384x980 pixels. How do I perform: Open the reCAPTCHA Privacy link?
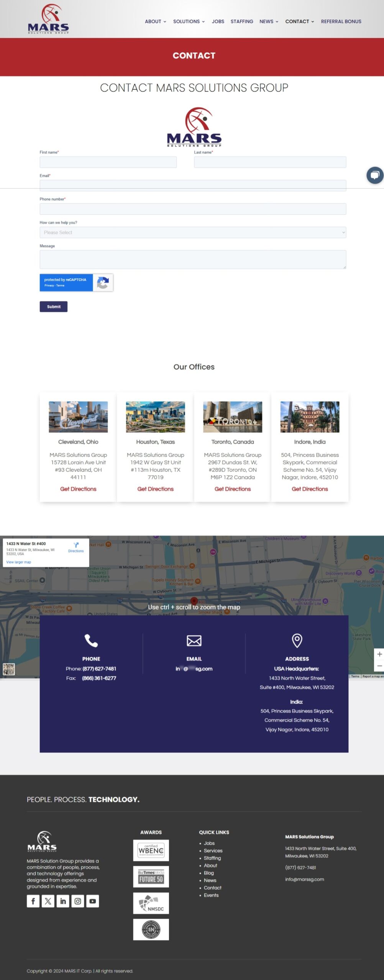(49, 286)
